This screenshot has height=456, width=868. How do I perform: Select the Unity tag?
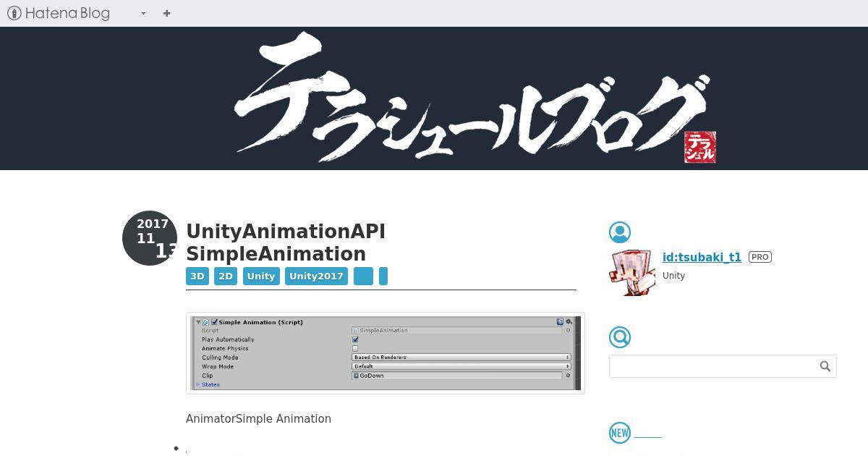(261, 276)
